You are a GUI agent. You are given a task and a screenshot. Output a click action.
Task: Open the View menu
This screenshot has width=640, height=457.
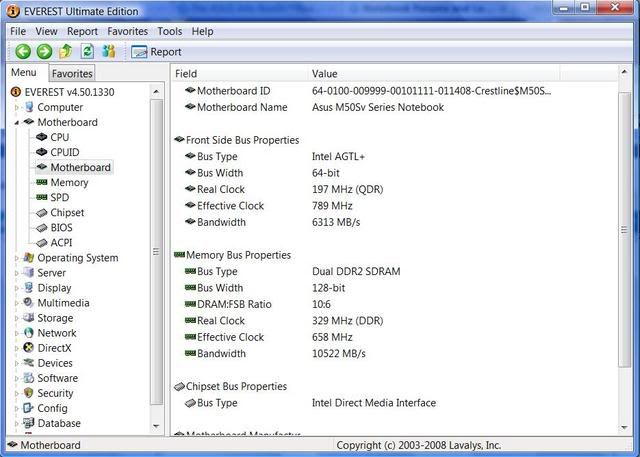46,31
